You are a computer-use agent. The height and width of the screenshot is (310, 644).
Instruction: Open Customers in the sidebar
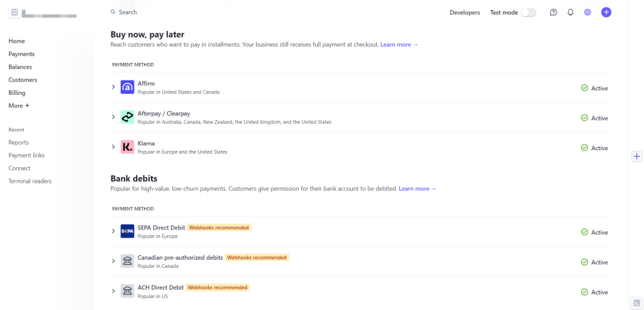tap(23, 80)
